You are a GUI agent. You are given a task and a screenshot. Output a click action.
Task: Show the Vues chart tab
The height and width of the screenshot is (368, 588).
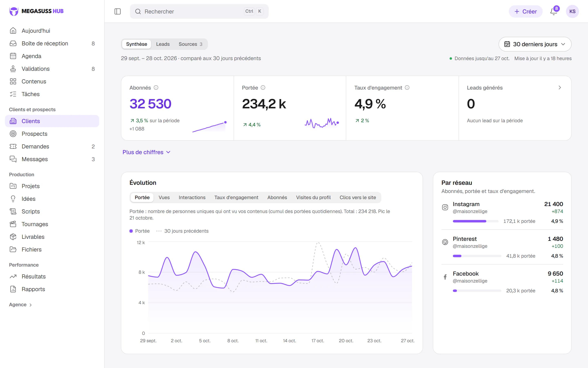164,197
